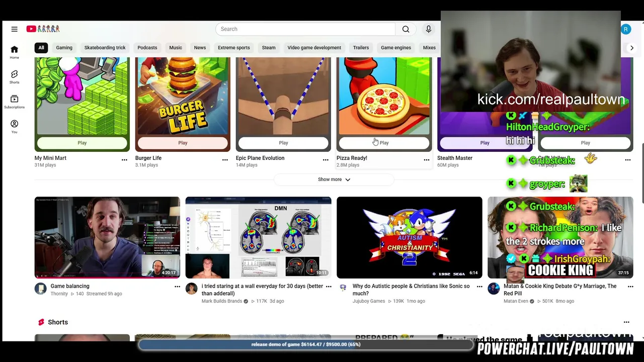The width and height of the screenshot is (644, 362).
Task: Open the hamburger guide menu
Action: pos(14,29)
